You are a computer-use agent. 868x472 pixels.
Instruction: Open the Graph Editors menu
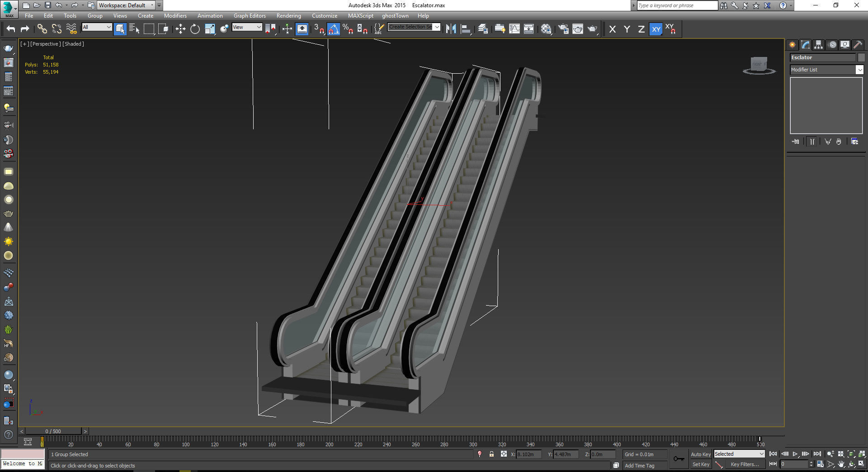pos(250,16)
